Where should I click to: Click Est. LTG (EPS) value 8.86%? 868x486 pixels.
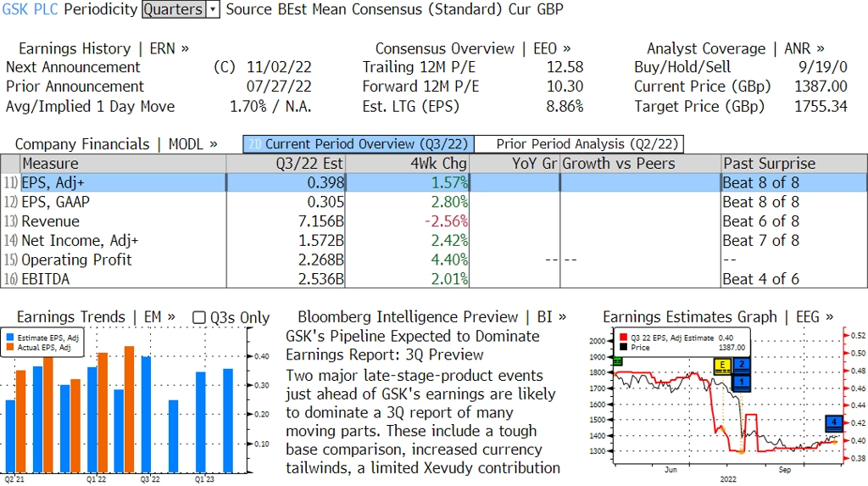565,106
